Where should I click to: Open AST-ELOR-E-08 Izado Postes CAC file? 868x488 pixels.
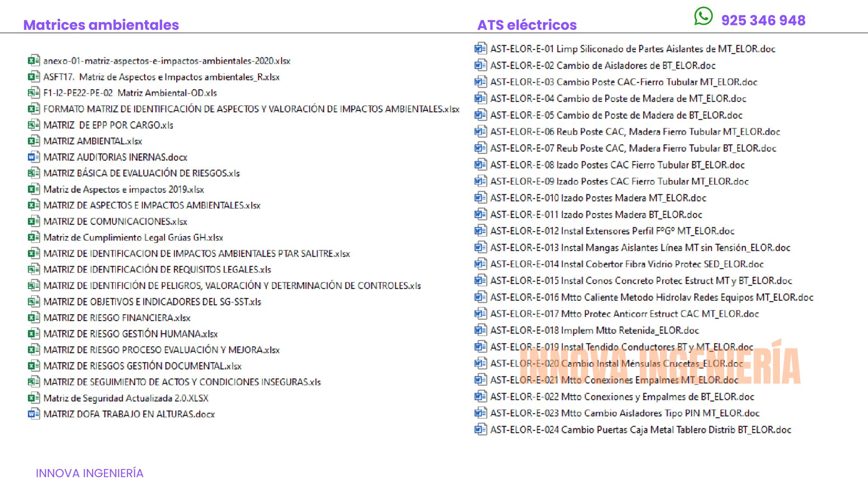(617, 165)
